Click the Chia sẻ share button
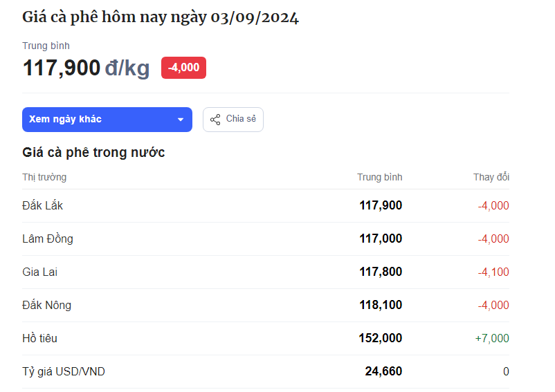 click(233, 120)
